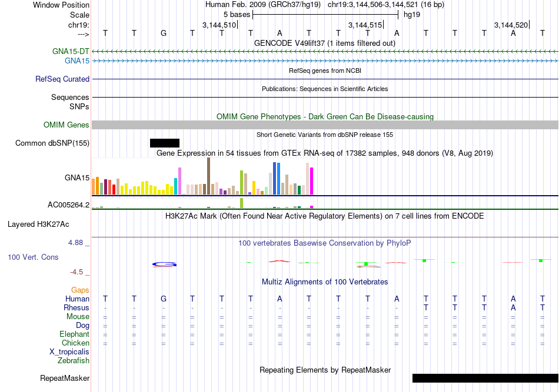Screen dimensions: 559x392
Task: Open '100 vertebrates Basewise Conservation by PhyloP' title
Action: (x=325, y=243)
